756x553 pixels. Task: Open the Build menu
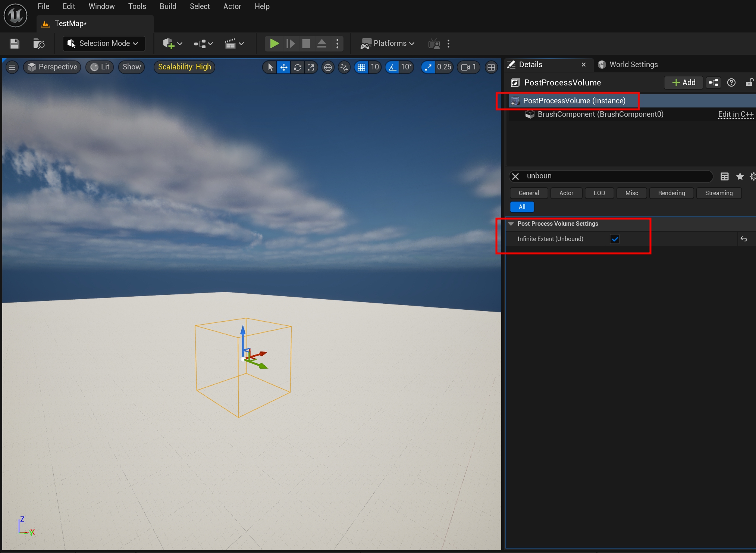pyautogui.click(x=168, y=6)
